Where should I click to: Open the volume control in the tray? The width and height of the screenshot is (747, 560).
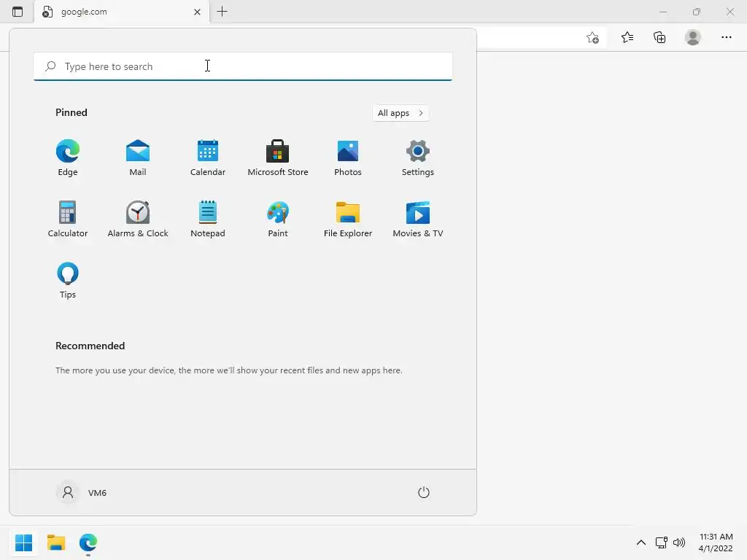[679, 542]
